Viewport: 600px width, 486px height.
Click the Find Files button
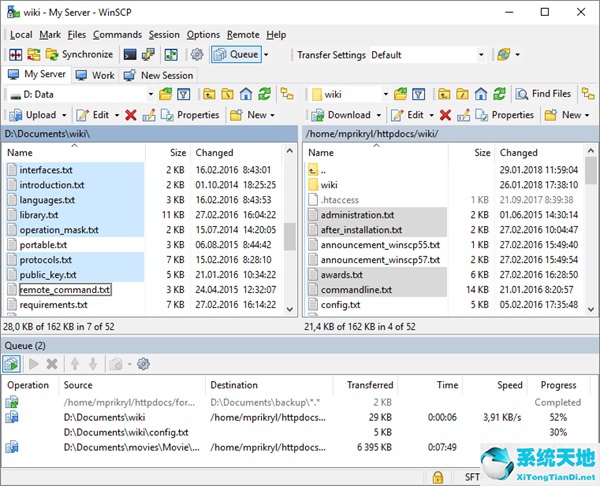(543, 94)
